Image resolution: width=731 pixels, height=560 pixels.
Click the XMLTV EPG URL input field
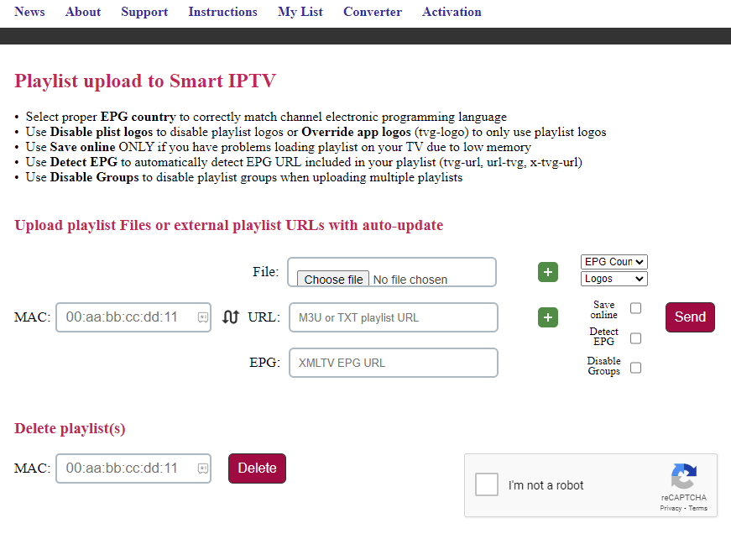pyautogui.click(x=393, y=362)
